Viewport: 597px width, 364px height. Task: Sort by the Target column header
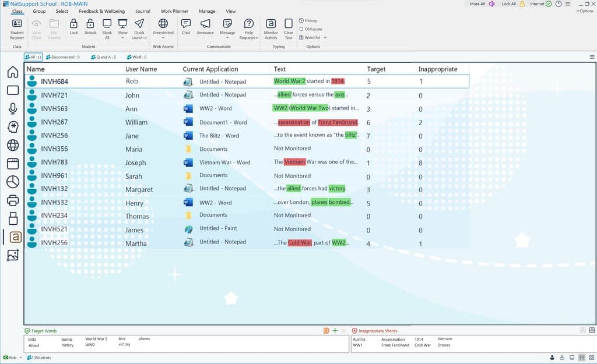[x=376, y=69]
